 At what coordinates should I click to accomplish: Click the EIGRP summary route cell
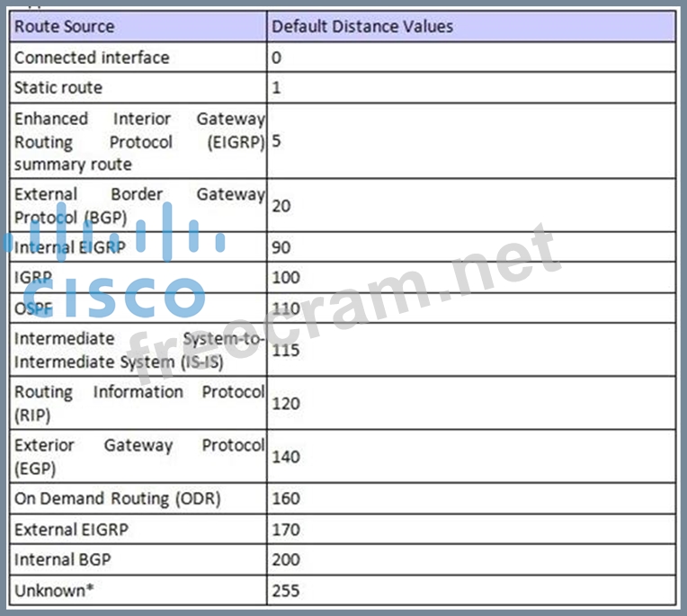click(139, 141)
